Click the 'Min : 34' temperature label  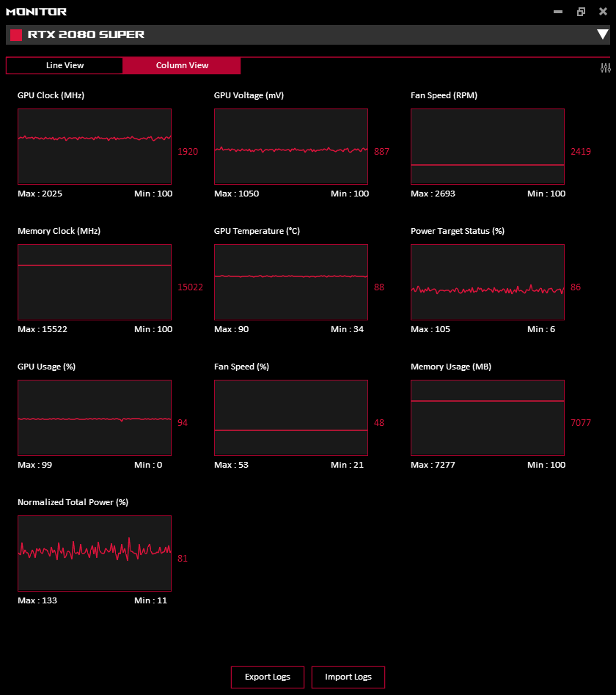[348, 329]
